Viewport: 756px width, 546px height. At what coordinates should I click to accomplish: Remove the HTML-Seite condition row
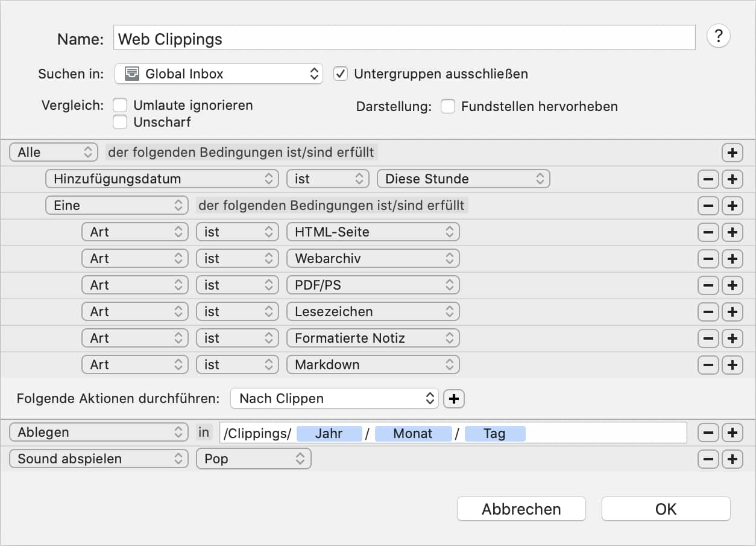[708, 232]
